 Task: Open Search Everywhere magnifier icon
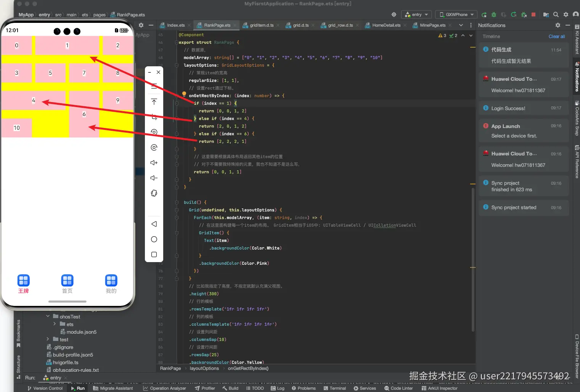point(556,14)
